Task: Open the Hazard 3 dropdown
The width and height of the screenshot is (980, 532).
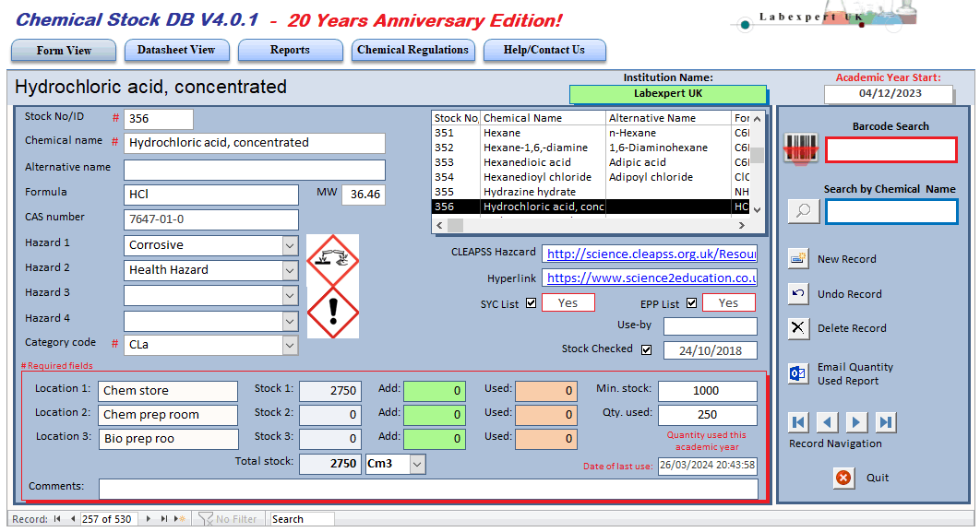Action: (x=290, y=295)
